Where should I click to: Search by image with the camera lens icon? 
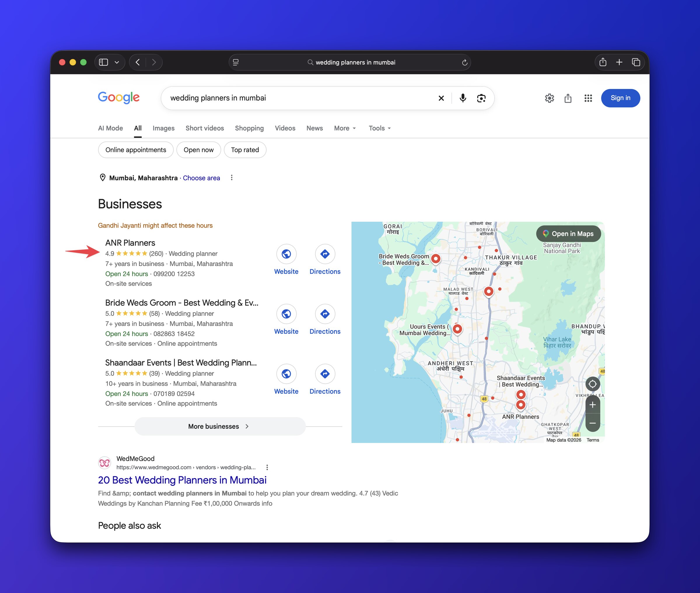pyautogui.click(x=481, y=98)
